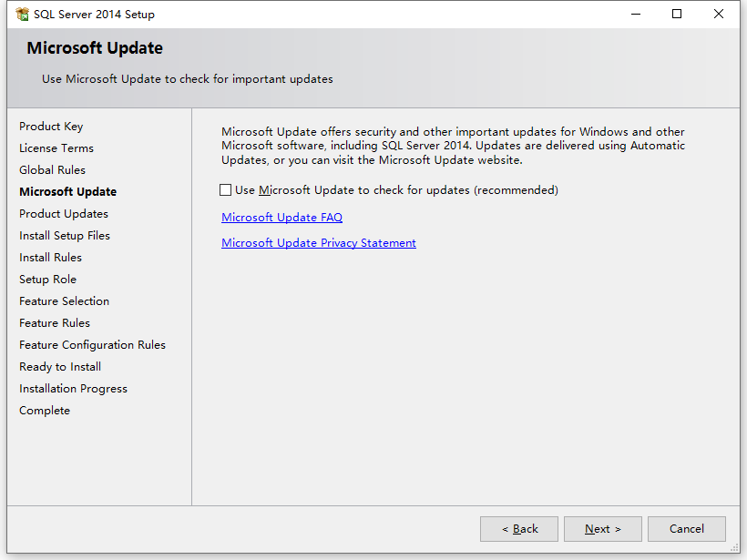
Task: Open the Microsoft Update FAQ link
Action: [282, 217]
